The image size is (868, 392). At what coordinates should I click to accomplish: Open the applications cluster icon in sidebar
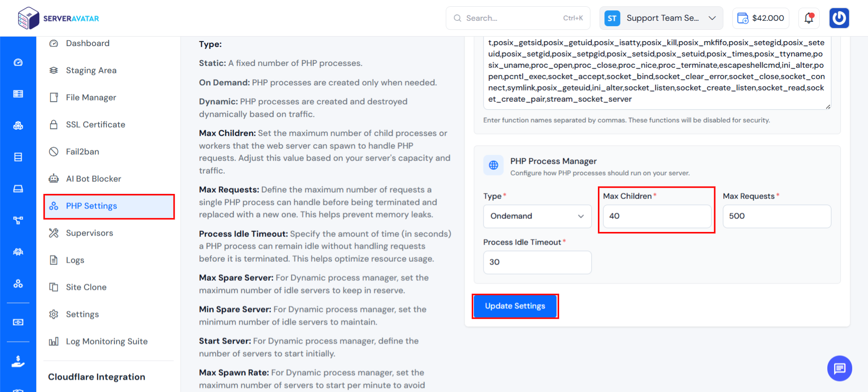tap(18, 125)
